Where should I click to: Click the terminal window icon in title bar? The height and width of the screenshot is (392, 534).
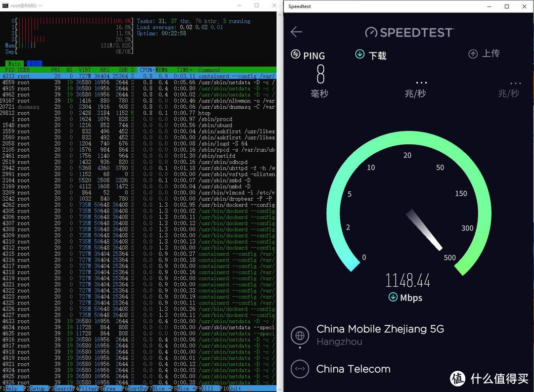(x=5, y=6)
